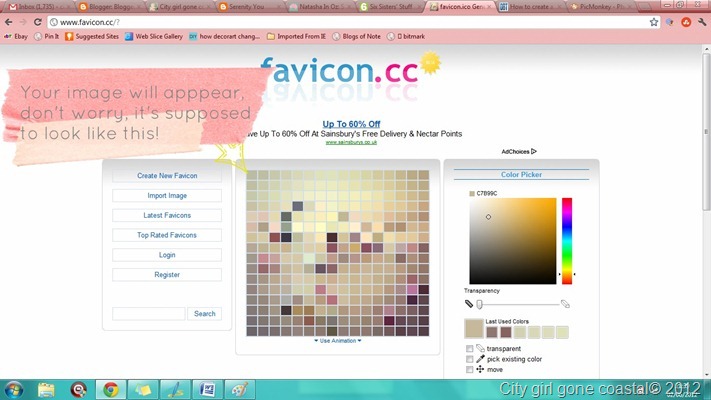Screen dimensions: 711x400
Task: Open Latest Favicons
Action: [167, 215]
